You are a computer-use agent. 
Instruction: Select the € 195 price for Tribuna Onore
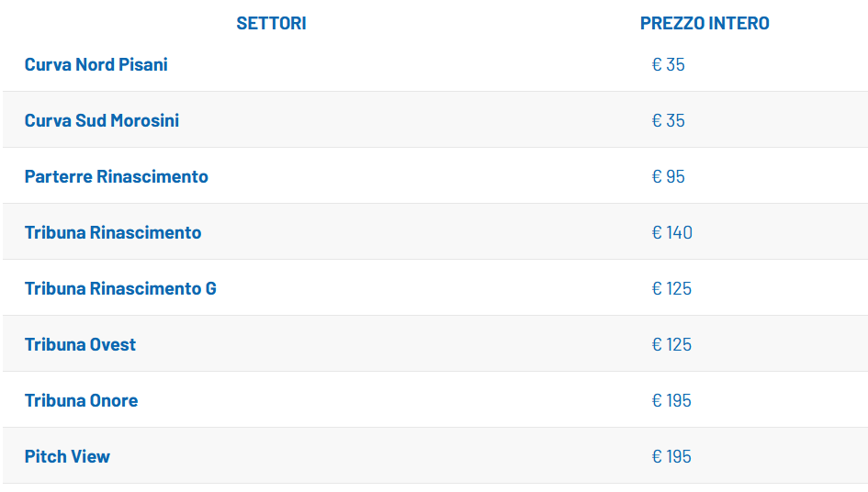[x=671, y=401]
